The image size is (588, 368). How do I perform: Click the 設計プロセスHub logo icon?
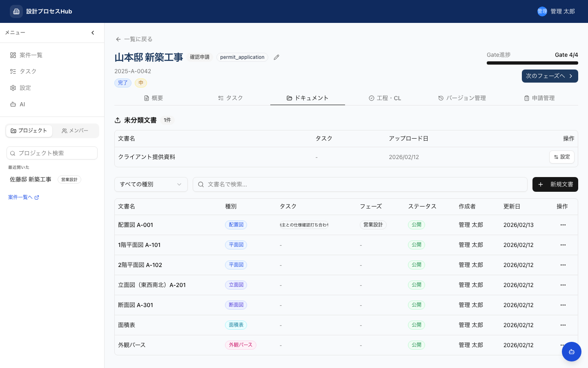pyautogui.click(x=16, y=11)
